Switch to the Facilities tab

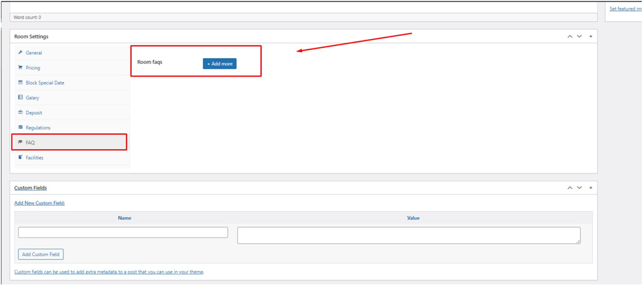(x=34, y=158)
